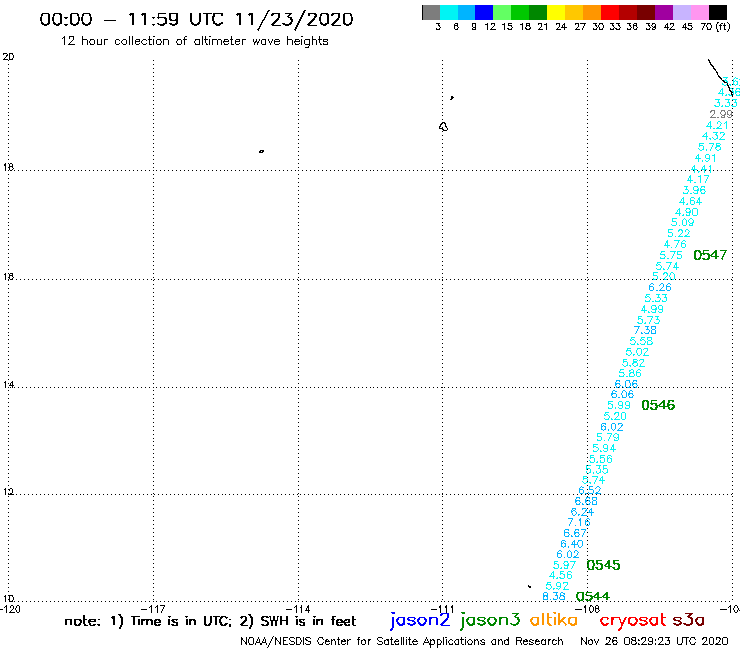
Task: Click the gray 2.99 wave height value
Action: 721,114
